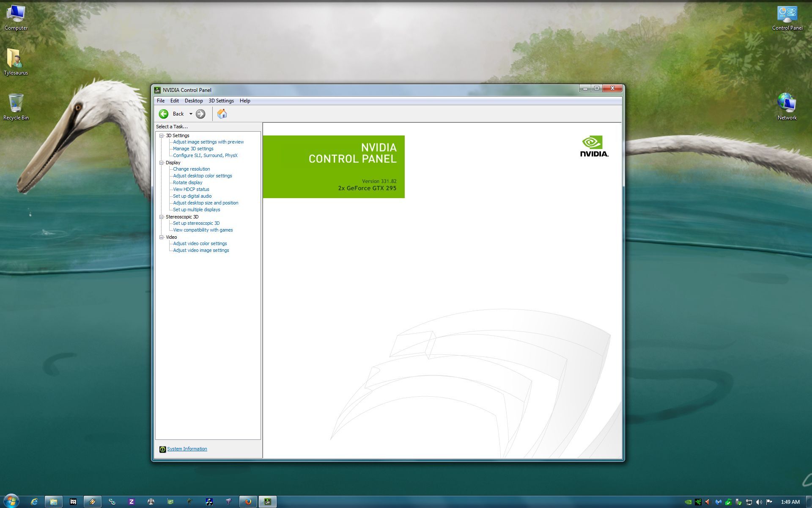Select Set up digital audio task
This screenshot has height=508, width=812.
pos(192,196)
